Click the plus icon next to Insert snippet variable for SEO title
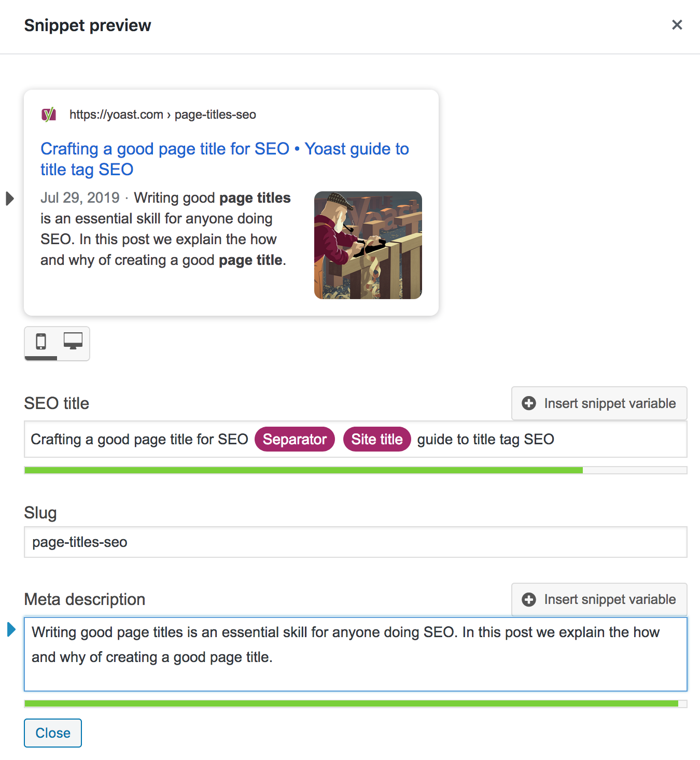700x760 pixels. point(528,403)
